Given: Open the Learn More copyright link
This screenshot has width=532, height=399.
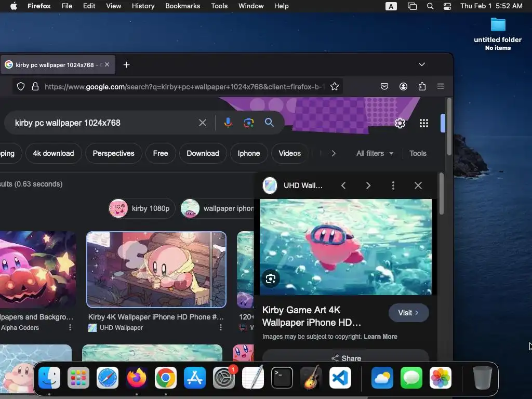Looking at the screenshot, I should click(x=380, y=337).
